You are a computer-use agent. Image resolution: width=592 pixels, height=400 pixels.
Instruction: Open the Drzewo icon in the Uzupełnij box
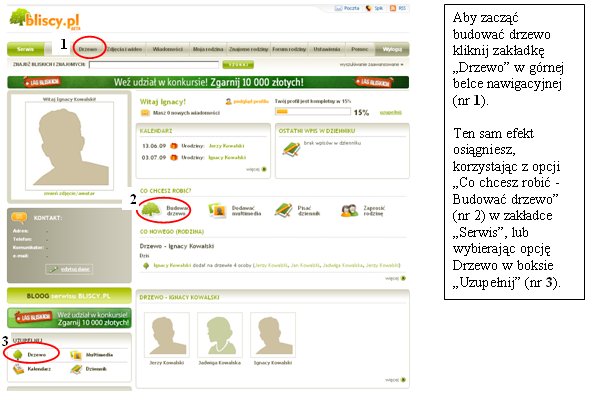pos(18,355)
